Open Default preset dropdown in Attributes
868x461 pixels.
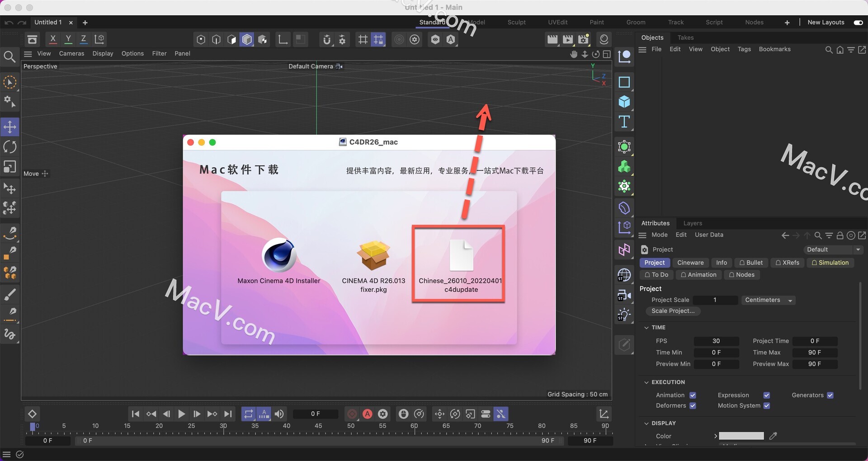[x=834, y=249]
